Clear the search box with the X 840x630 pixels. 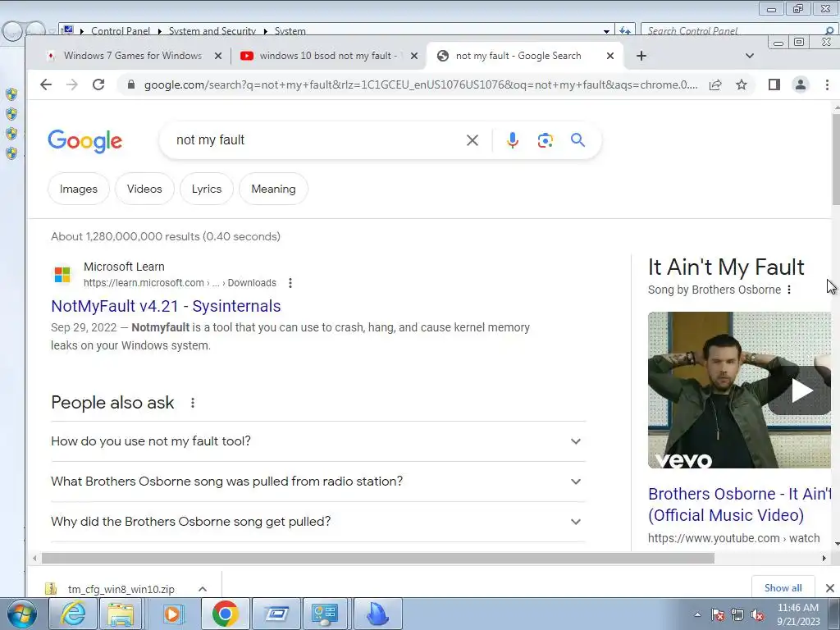click(472, 140)
